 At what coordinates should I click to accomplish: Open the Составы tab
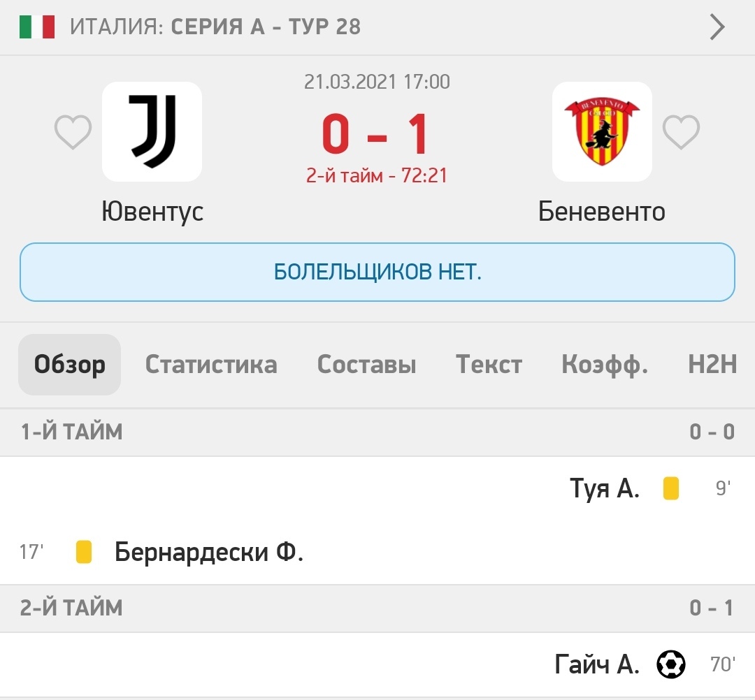pyautogui.click(x=366, y=364)
